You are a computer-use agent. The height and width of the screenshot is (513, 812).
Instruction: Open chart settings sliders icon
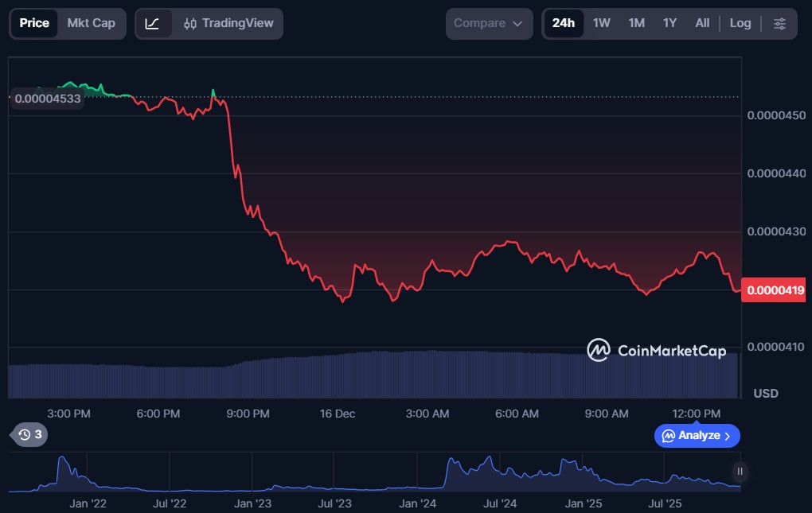[779, 24]
